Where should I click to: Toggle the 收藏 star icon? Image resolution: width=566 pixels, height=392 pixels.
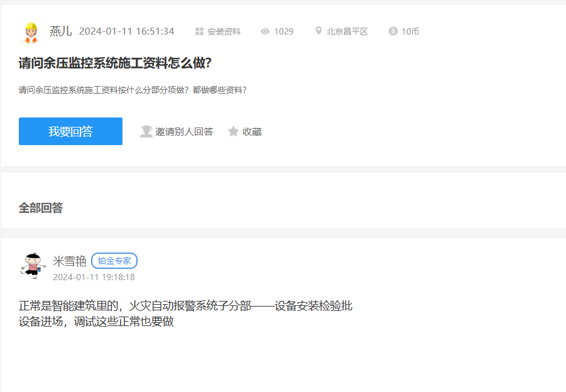click(234, 131)
